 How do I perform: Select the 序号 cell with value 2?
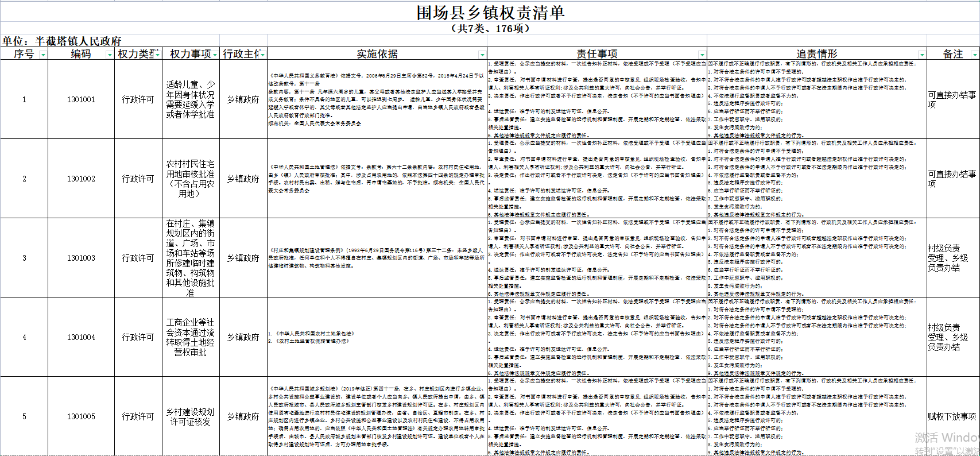tap(24, 179)
